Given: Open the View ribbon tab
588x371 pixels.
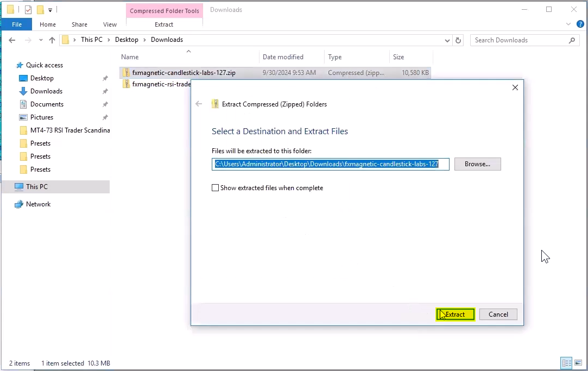Looking at the screenshot, I should 110,24.
